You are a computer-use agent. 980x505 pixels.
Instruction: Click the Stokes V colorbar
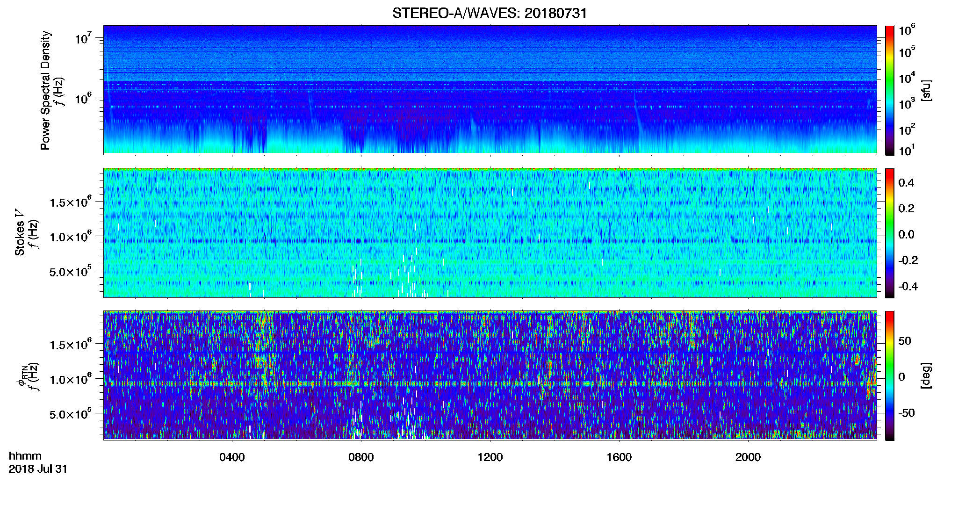tap(890, 233)
